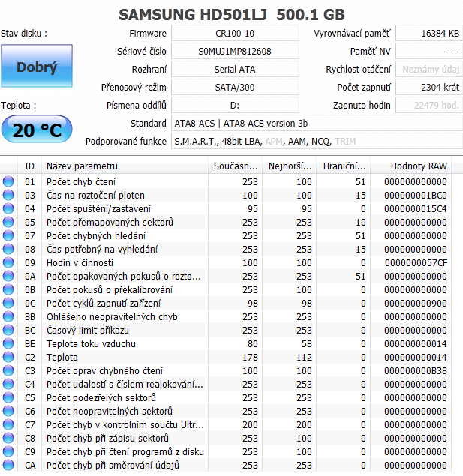Sort by the Název parametru column header

click(x=125, y=166)
